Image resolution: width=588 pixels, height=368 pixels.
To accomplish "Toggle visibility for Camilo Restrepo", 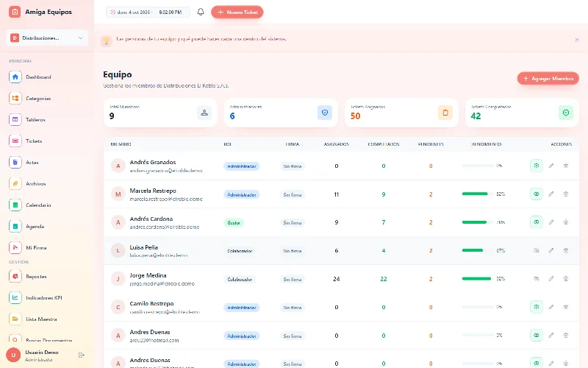I will click(537, 307).
